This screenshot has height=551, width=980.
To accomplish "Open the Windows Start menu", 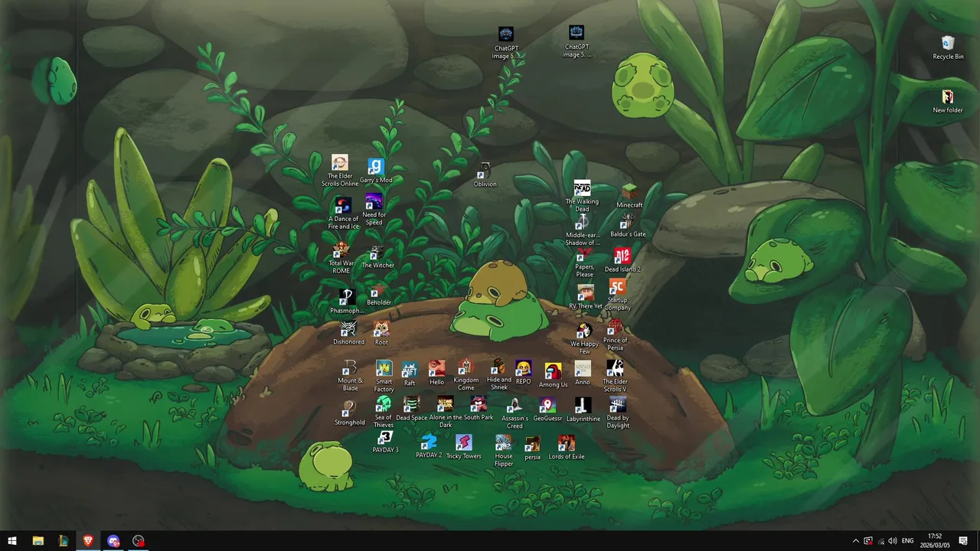I will (x=12, y=540).
